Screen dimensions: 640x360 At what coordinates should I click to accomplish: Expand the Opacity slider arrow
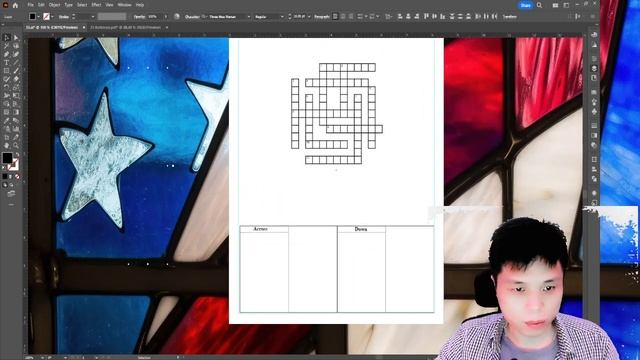click(x=165, y=17)
